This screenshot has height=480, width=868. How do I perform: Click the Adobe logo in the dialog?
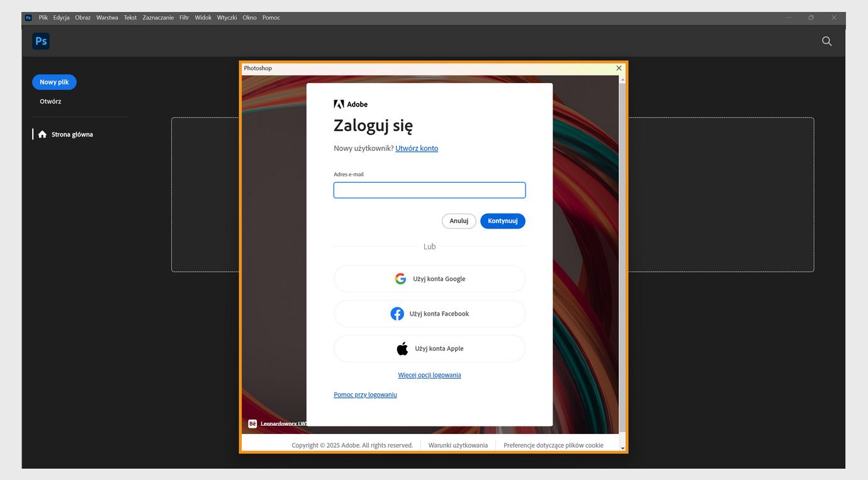click(339, 103)
